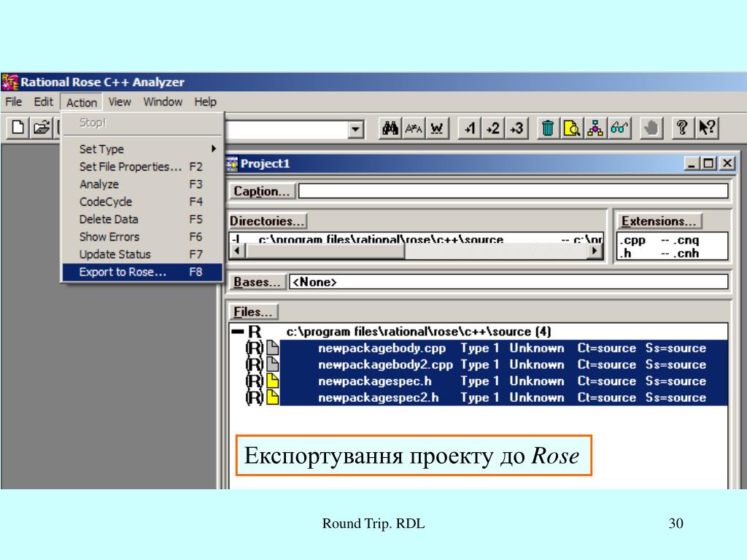This screenshot has width=747, height=560.
Task: Click the Project1 window icon
Action: (232, 164)
